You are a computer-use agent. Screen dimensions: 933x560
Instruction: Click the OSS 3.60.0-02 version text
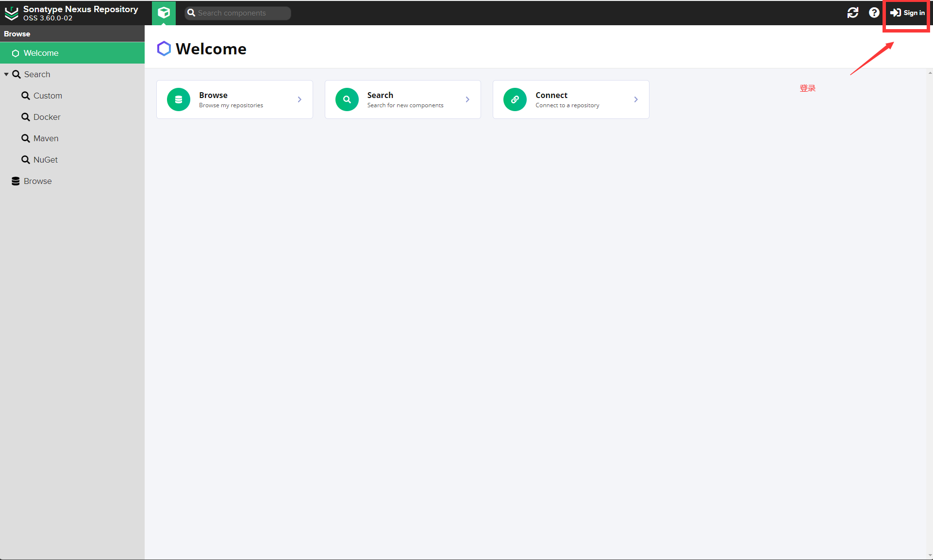coord(48,18)
